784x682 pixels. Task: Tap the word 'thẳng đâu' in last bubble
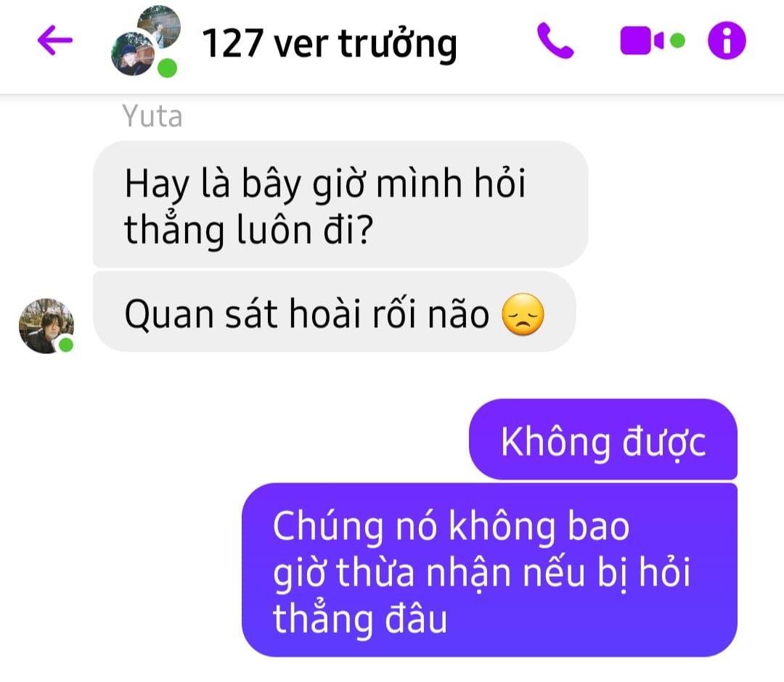tap(360, 619)
